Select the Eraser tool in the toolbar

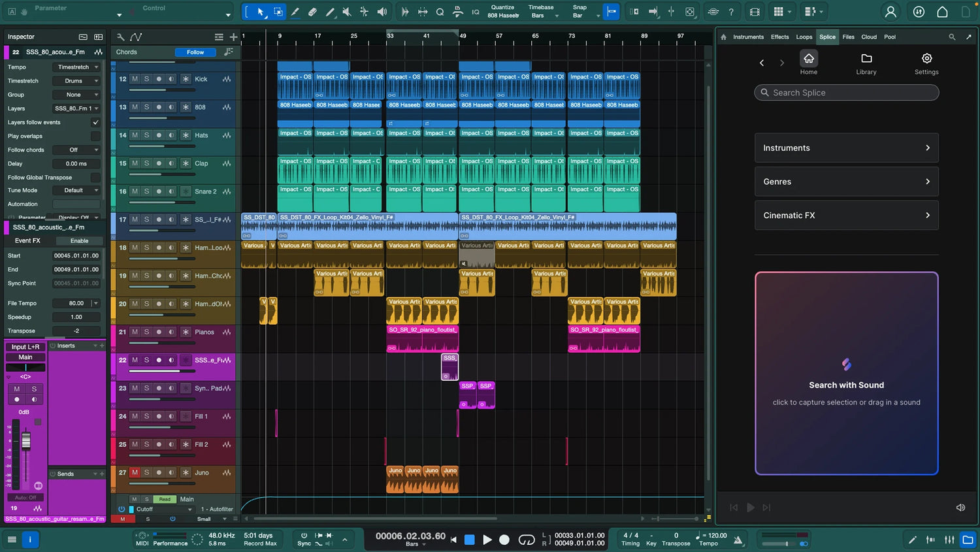click(x=312, y=12)
